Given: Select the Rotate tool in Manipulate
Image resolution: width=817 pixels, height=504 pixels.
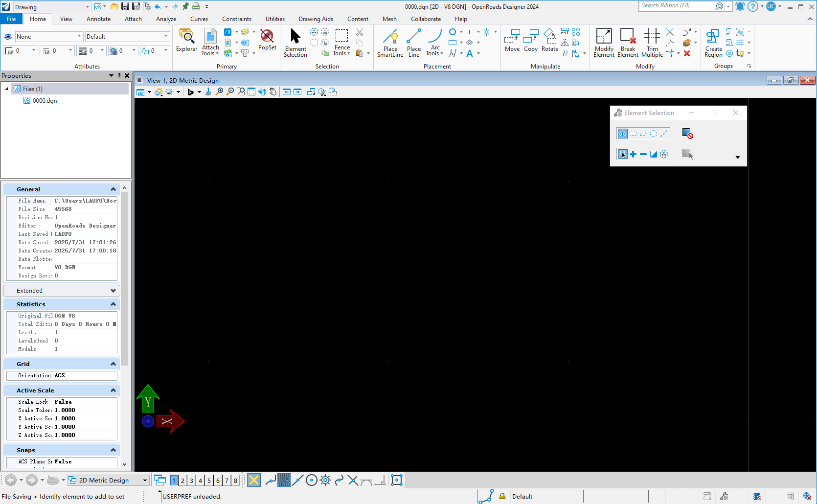Looking at the screenshot, I should point(550,40).
